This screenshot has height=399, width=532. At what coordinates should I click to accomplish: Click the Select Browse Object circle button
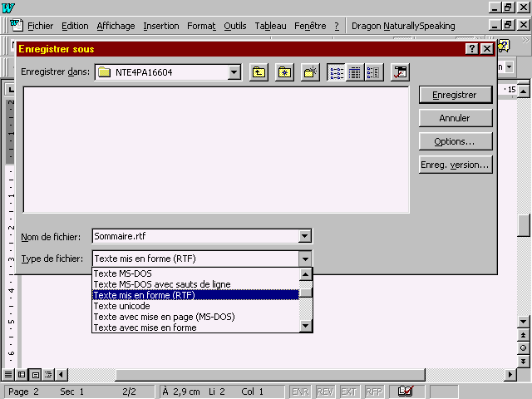tap(523, 347)
